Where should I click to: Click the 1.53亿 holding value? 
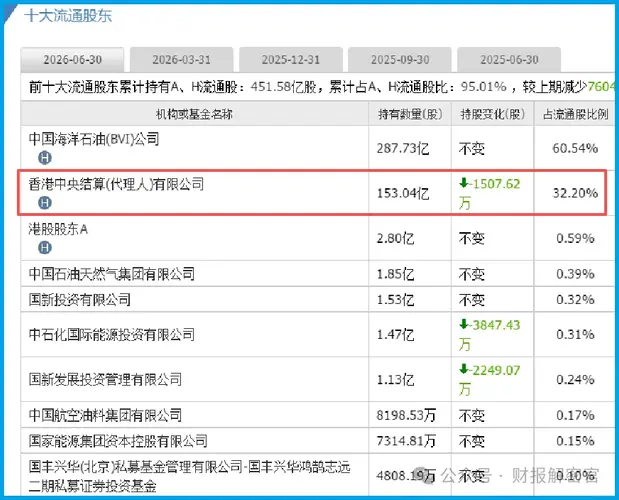pyautogui.click(x=396, y=300)
